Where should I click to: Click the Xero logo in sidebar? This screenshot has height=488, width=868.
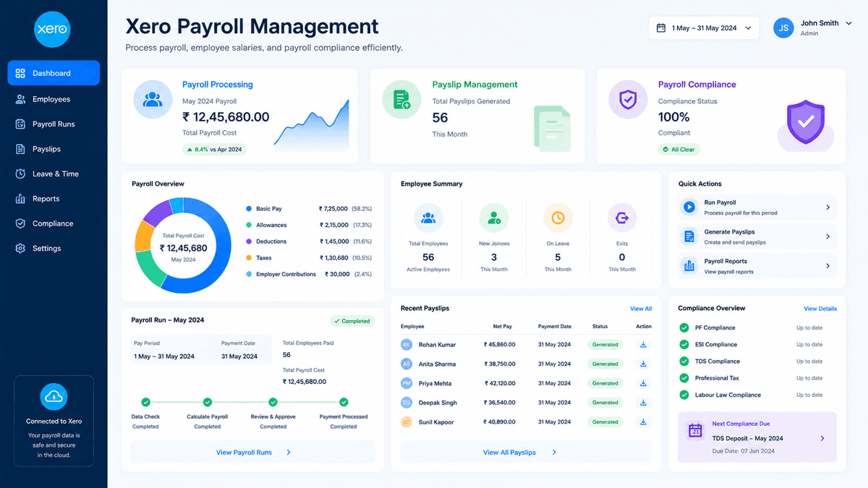(52, 29)
